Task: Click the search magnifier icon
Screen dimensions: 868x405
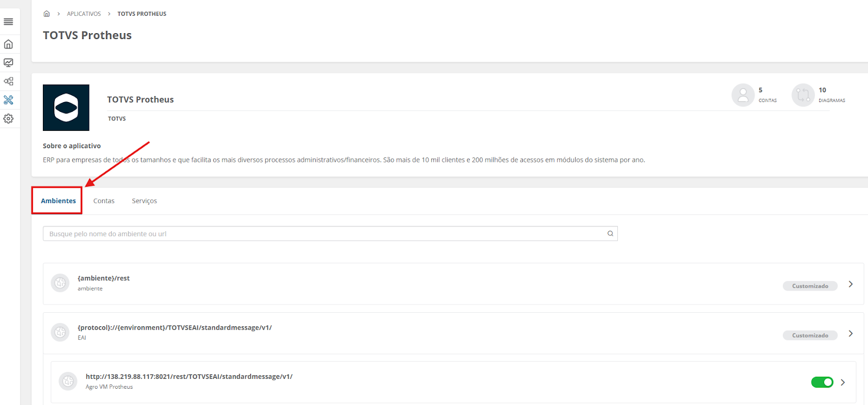Action: tap(610, 233)
